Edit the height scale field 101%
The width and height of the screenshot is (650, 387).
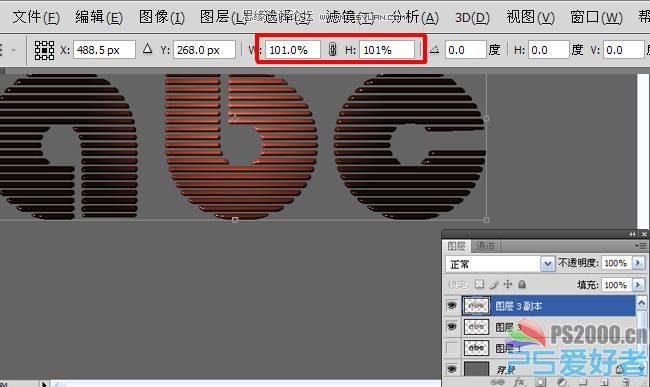click(386, 50)
